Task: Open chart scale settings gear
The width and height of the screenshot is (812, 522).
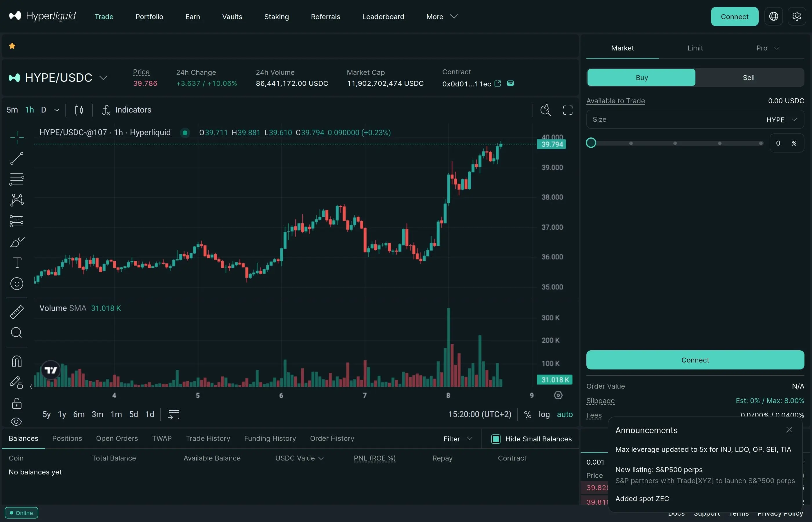Action: [558, 395]
